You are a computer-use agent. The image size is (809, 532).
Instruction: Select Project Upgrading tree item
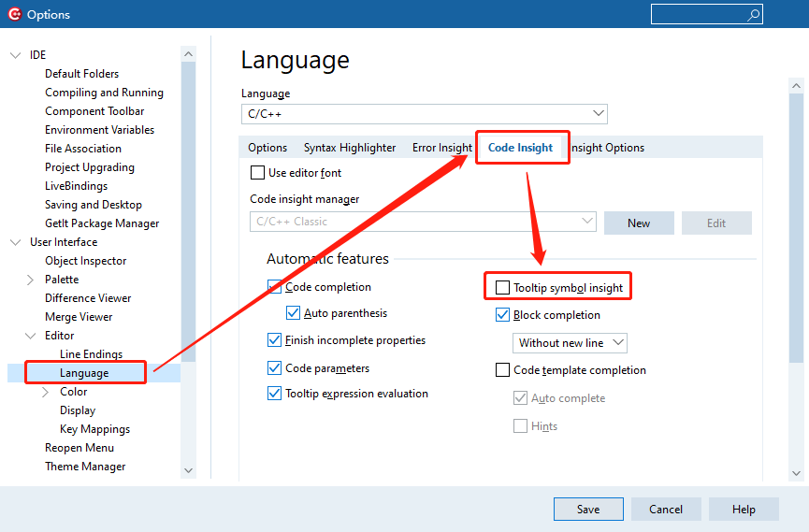89,167
